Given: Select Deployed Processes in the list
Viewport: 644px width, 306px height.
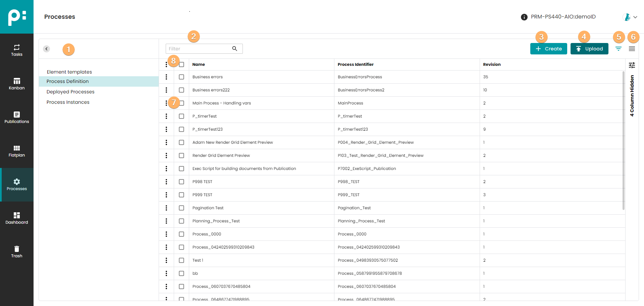Looking at the screenshot, I should point(70,92).
